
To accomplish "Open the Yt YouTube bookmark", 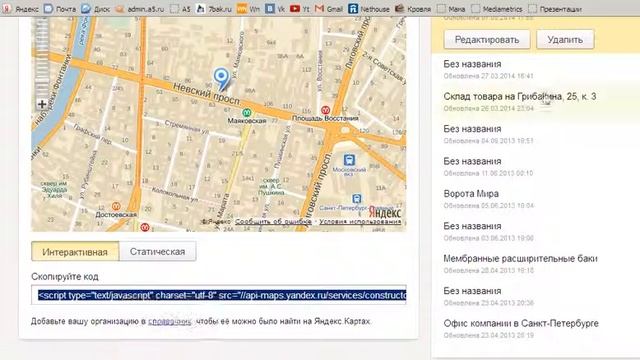I will [300, 9].
